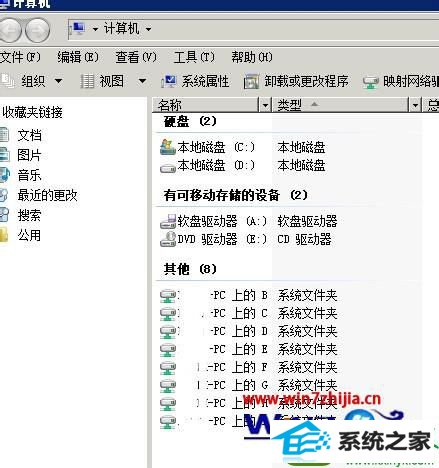Screen dimensions: 439x468
Task: Open the 最近的更改 favorites link
Action: [x=47, y=195]
